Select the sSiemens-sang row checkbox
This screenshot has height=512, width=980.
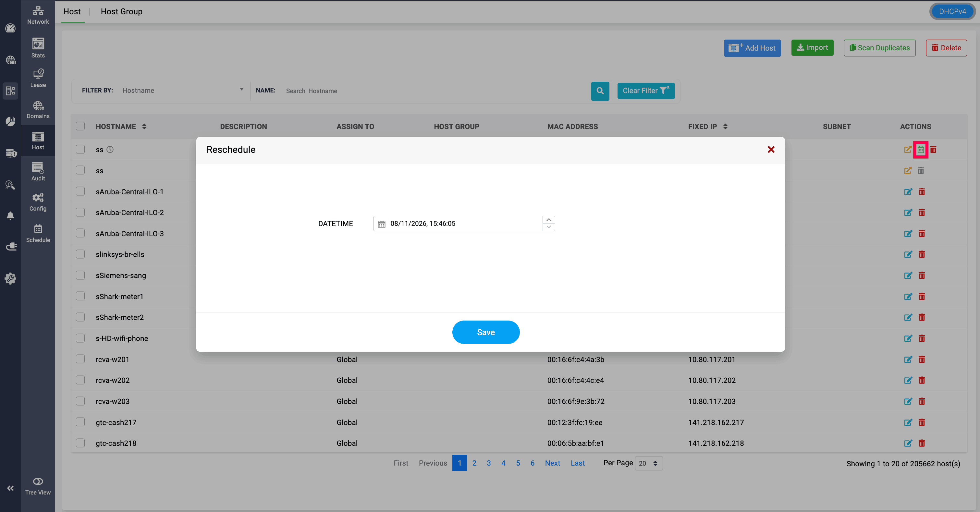[x=80, y=275]
